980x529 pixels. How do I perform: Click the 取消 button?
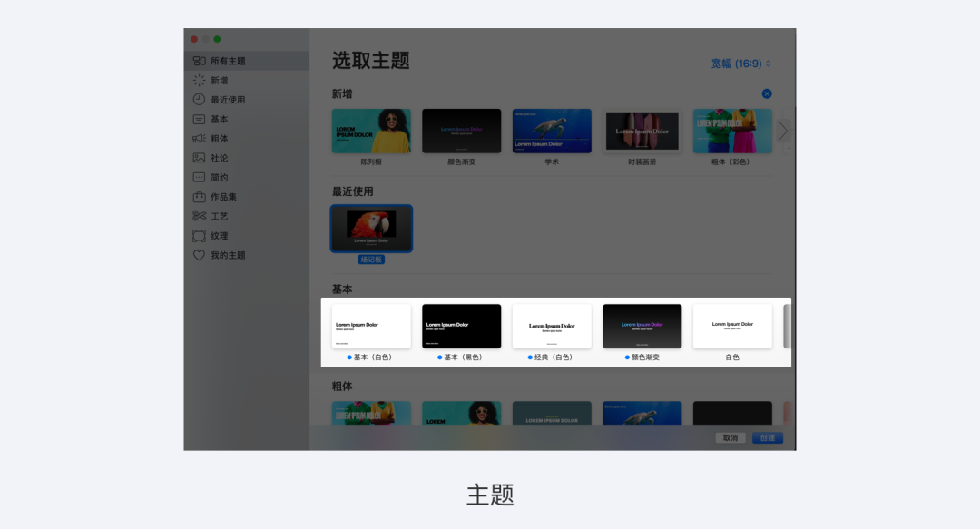[x=730, y=437]
